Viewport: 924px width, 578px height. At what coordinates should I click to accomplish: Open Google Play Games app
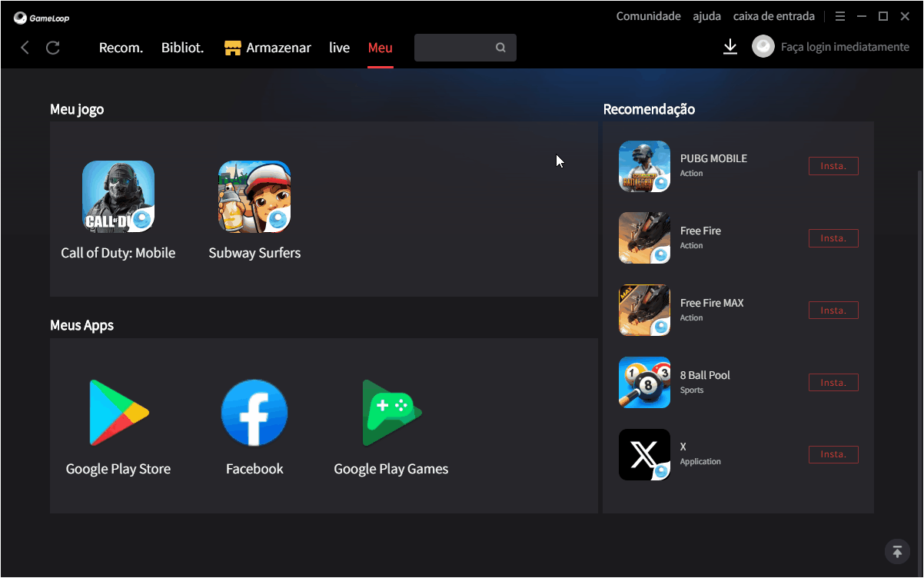[391, 413]
